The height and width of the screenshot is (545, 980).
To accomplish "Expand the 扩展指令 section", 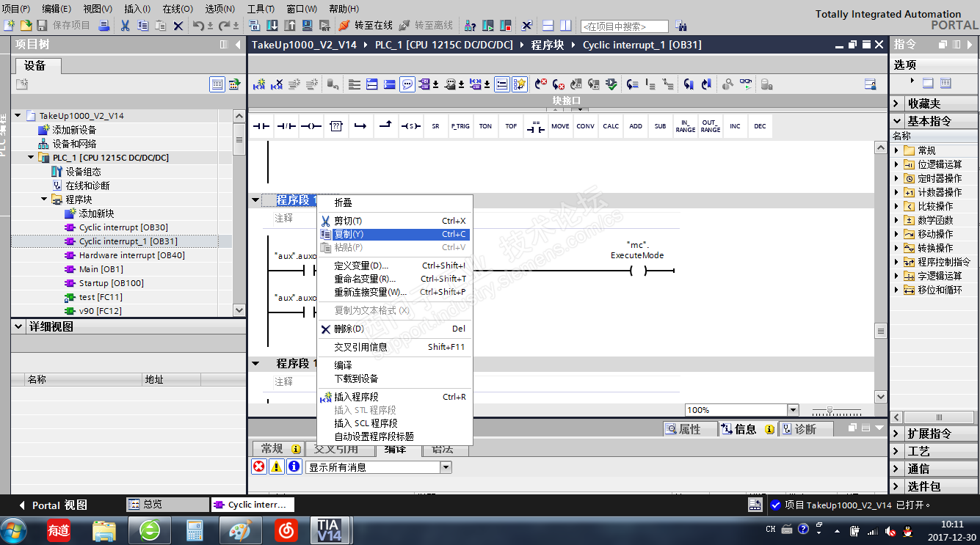I will pos(896,434).
